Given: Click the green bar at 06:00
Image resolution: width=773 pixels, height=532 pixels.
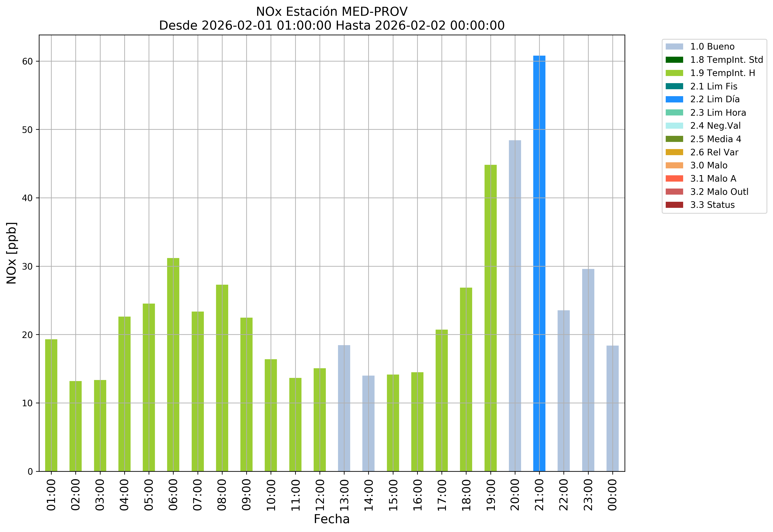Looking at the screenshot, I should coord(173,365).
